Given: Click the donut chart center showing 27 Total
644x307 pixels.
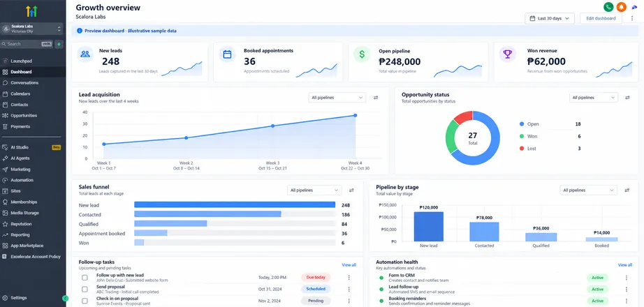Looking at the screenshot, I should [x=472, y=137].
